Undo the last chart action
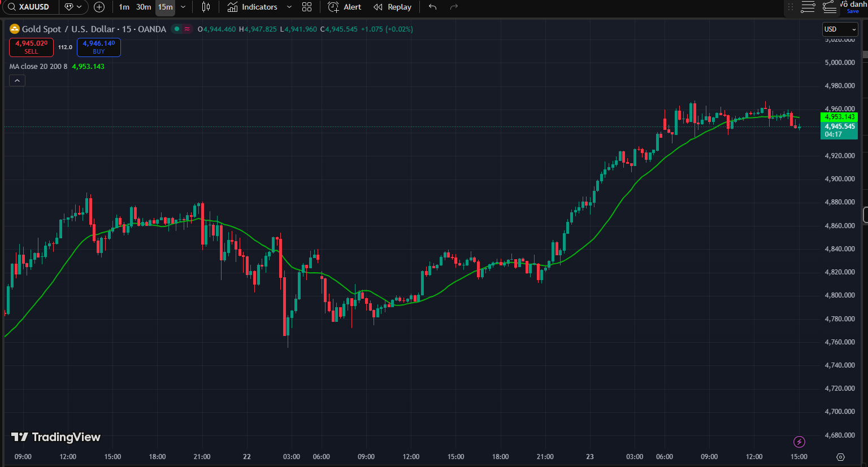The width and height of the screenshot is (868, 467). (432, 7)
